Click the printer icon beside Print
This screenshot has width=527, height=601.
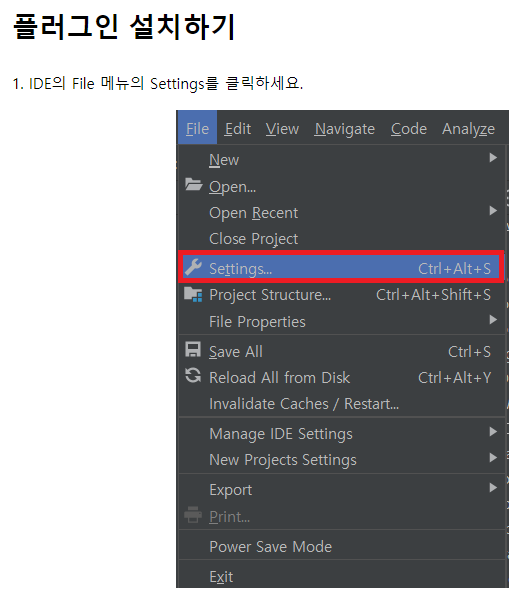pos(193,515)
